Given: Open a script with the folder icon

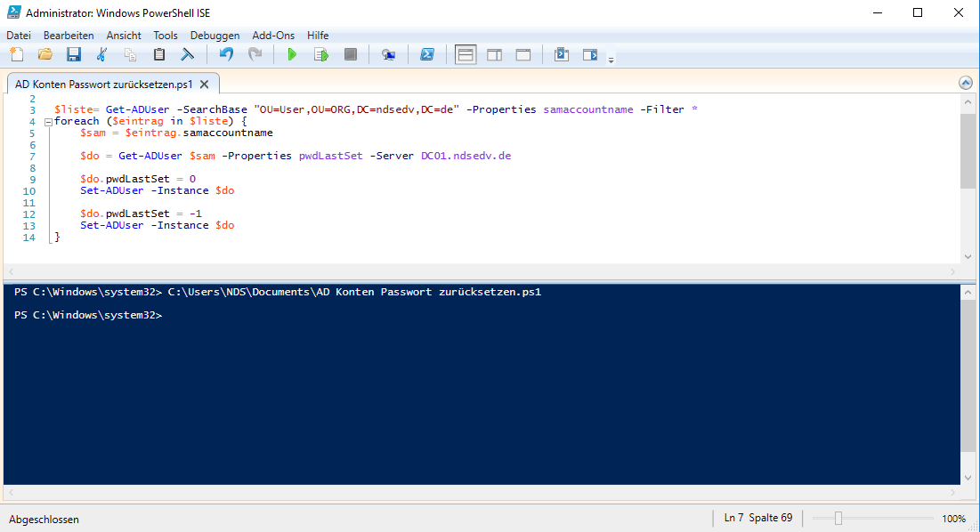Looking at the screenshot, I should [x=45, y=55].
